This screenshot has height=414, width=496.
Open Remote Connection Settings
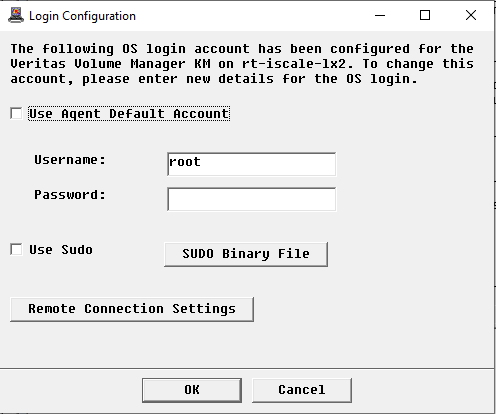pyautogui.click(x=132, y=309)
